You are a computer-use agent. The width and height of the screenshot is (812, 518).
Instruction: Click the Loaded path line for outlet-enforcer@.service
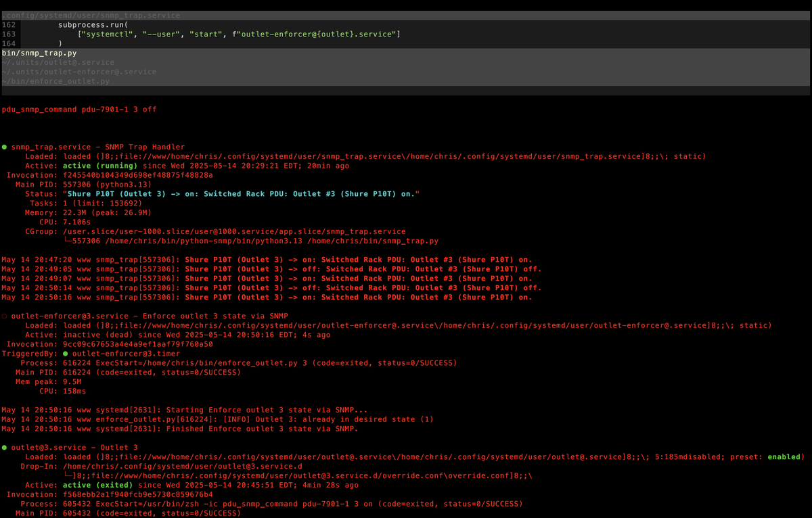[x=399, y=325]
